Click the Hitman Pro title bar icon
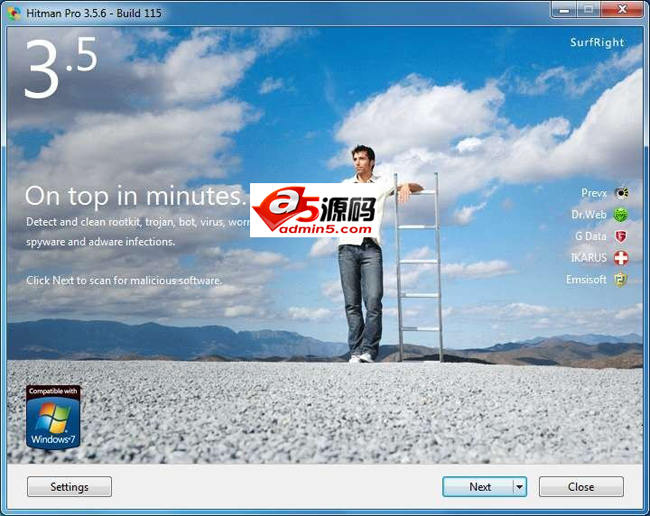Screen dimensions: 650x516 pyautogui.click(x=14, y=13)
